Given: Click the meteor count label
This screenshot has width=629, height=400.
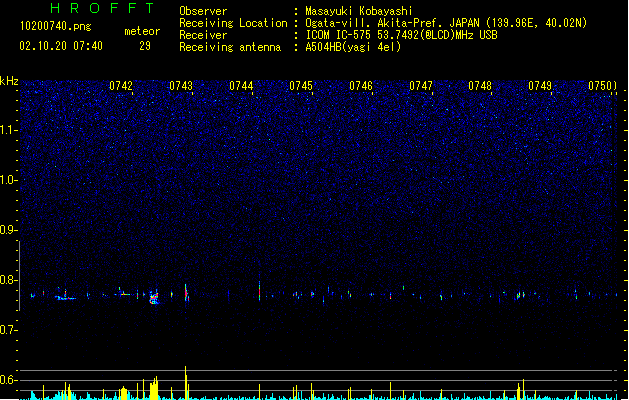Looking at the screenshot, I should click(x=142, y=31).
